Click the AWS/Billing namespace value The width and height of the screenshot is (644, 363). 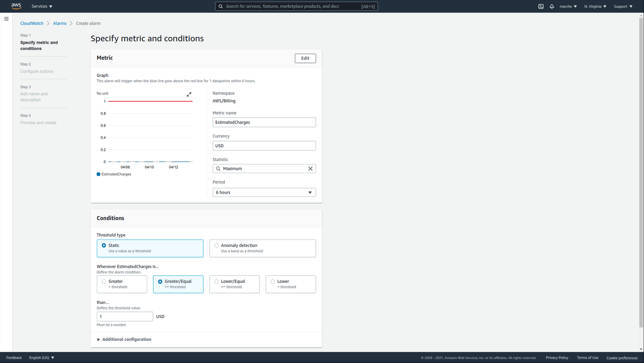224,101
